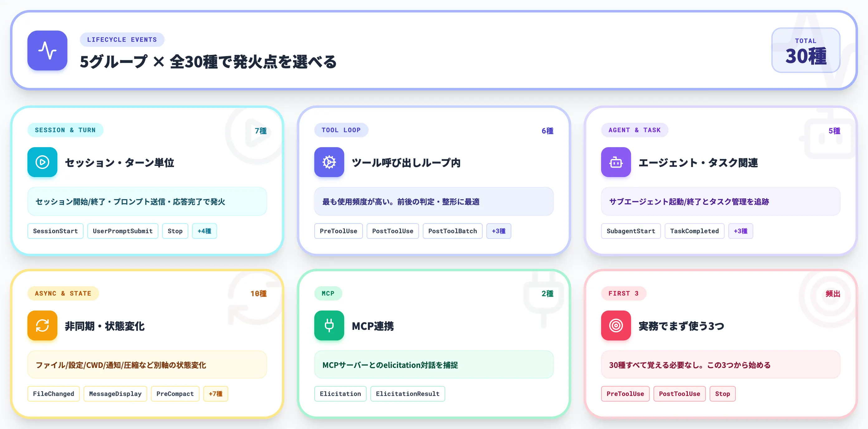Click the UserPromptSubmit tag

coord(123,231)
